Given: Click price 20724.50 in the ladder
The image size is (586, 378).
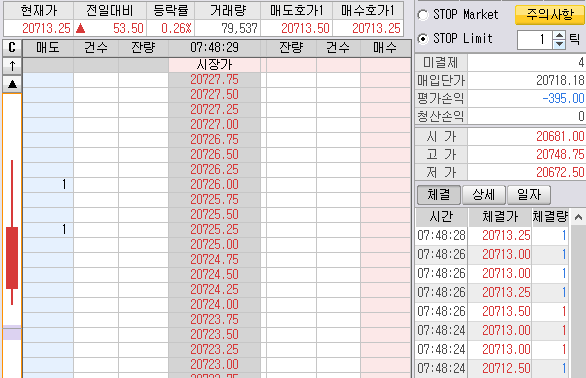Looking at the screenshot, I should click(x=214, y=274).
